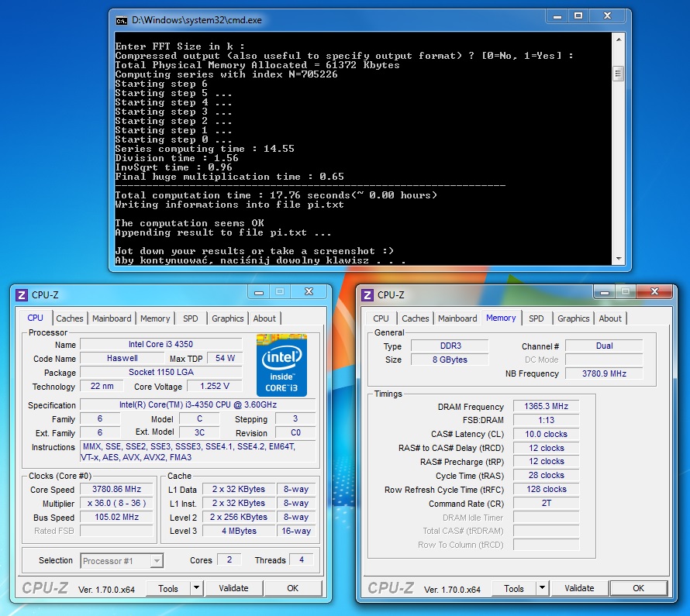690x616 pixels.
Task: Open Caches tab in right CPU-Z window
Action: 416,318
